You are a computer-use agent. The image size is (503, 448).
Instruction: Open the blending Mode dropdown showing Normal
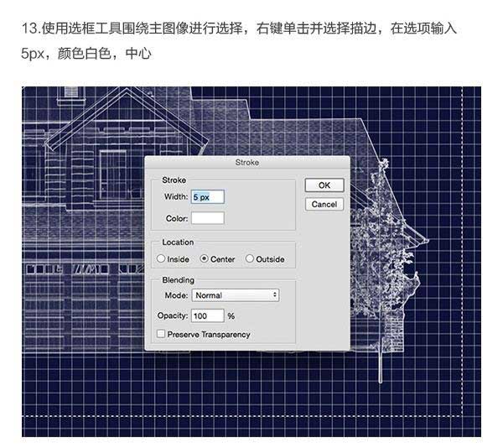236,295
